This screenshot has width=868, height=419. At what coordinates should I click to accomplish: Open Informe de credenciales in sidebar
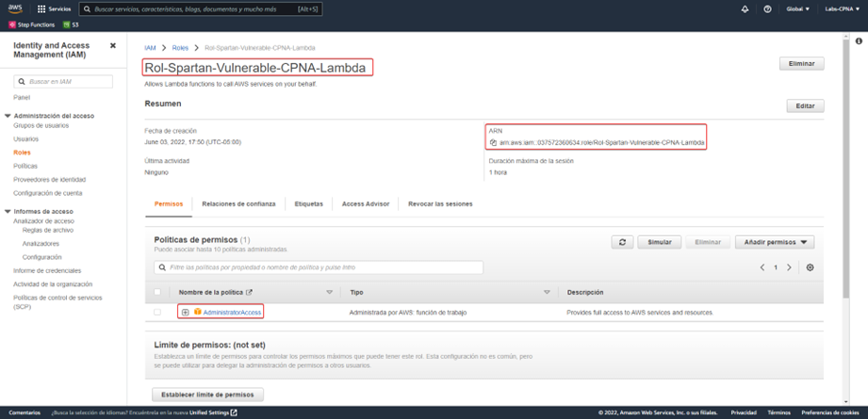pos(47,271)
